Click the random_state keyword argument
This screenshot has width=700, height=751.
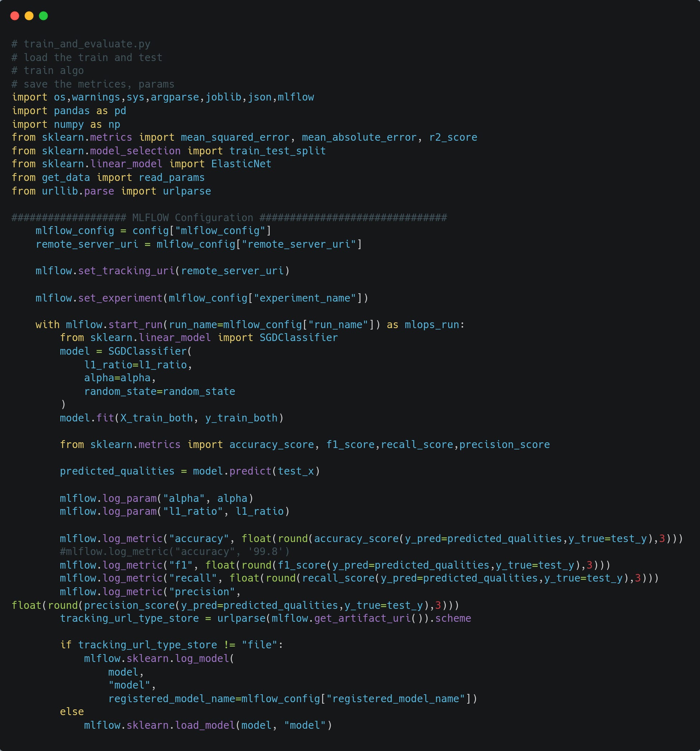(x=120, y=391)
